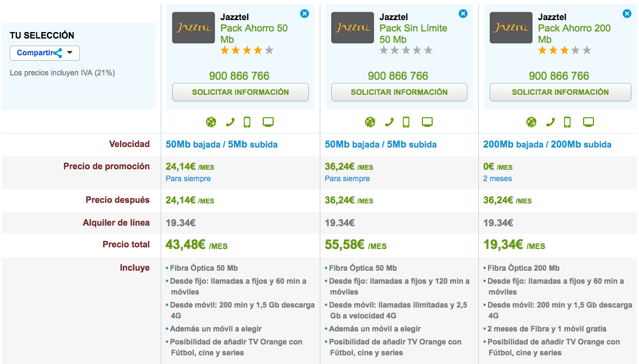
Task: Open the Pack Ahorro 200 Mb title link
Action: [574, 34]
